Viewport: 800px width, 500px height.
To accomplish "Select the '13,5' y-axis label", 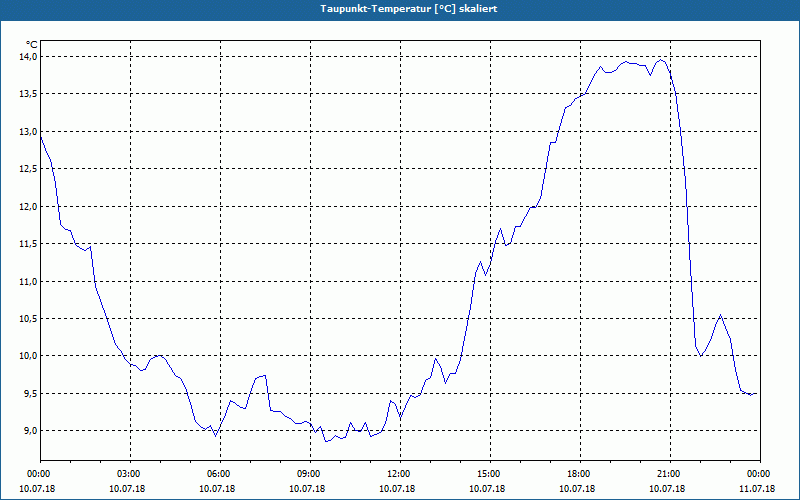I will tap(29, 94).
